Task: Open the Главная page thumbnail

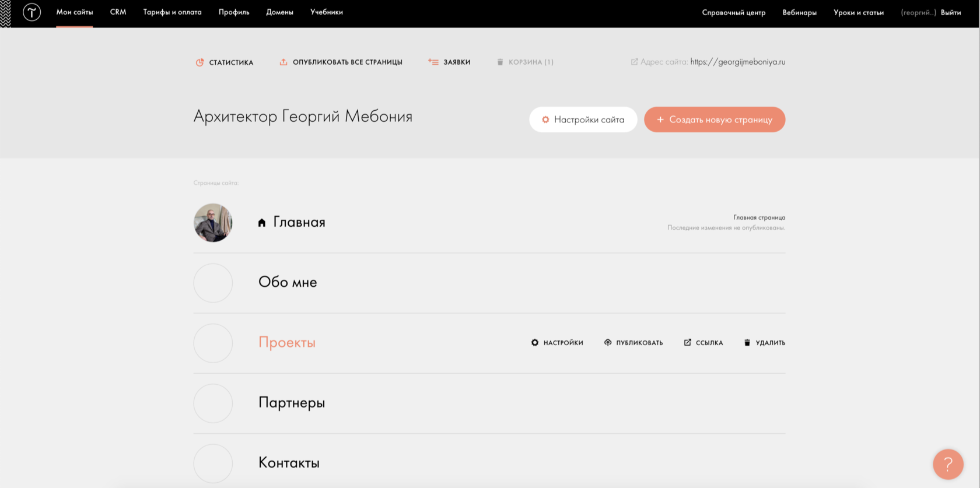Action: (213, 223)
